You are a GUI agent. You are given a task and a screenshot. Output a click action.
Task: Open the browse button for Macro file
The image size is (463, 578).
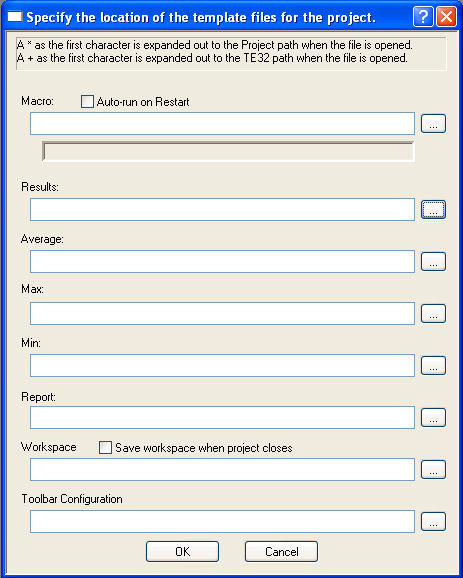tap(433, 123)
